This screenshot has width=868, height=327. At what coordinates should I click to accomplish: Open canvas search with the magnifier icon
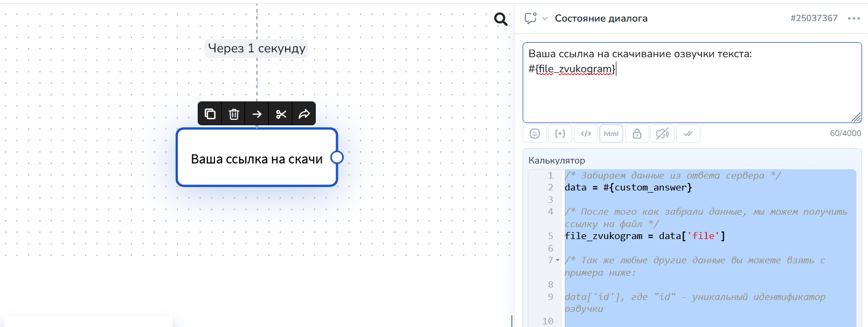(501, 19)
